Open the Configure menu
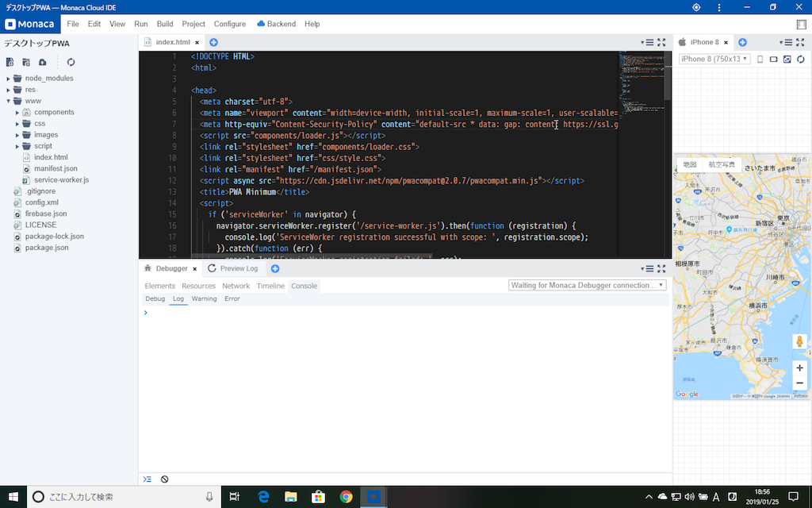Viewport: 812px width, 508px height. click(230, 24)
